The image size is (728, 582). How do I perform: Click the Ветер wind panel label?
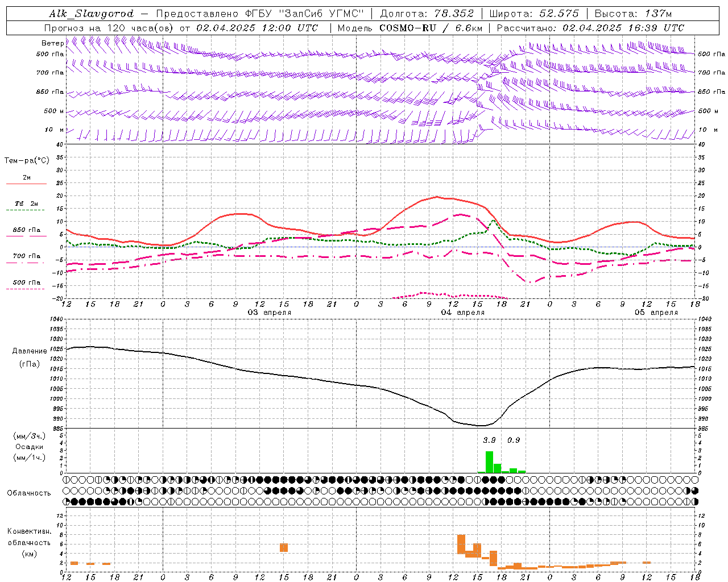[52, 43]
